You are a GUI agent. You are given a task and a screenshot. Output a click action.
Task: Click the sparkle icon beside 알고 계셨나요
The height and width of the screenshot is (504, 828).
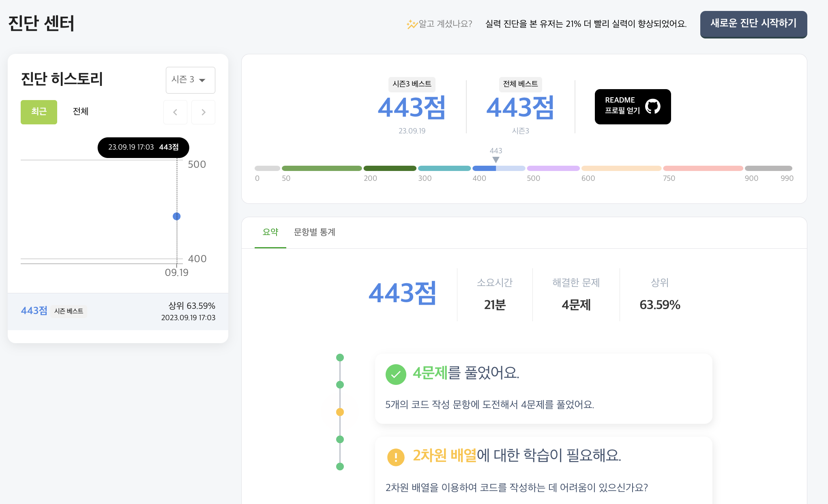pyautogui.click(x=412, y=24)
